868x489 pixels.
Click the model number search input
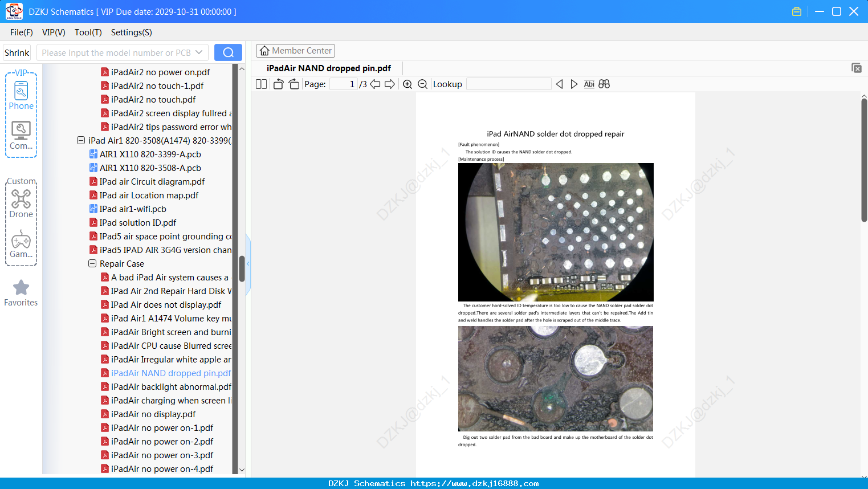point(116,52)
